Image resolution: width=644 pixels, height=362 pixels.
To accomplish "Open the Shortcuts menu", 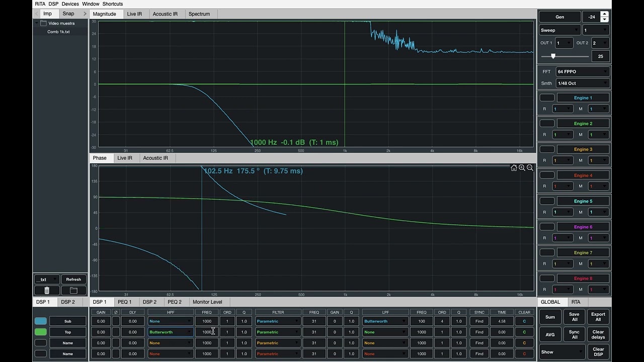I will tap(113, 4).
